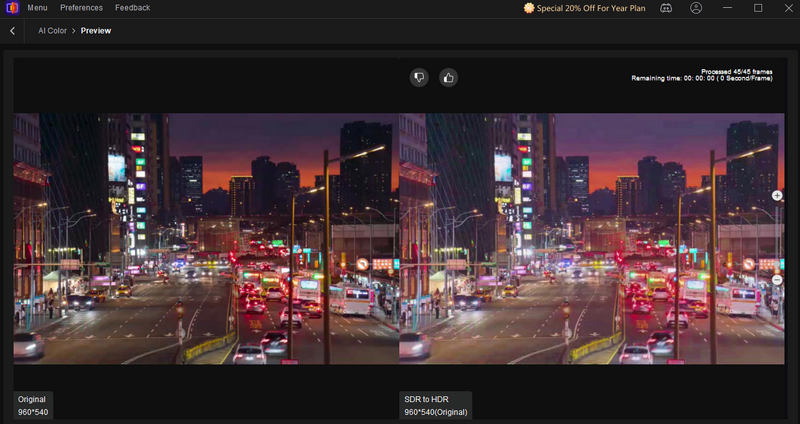Open the user account profile icon
Viewport: 800px width, 424px height.
tap(696, 8)
